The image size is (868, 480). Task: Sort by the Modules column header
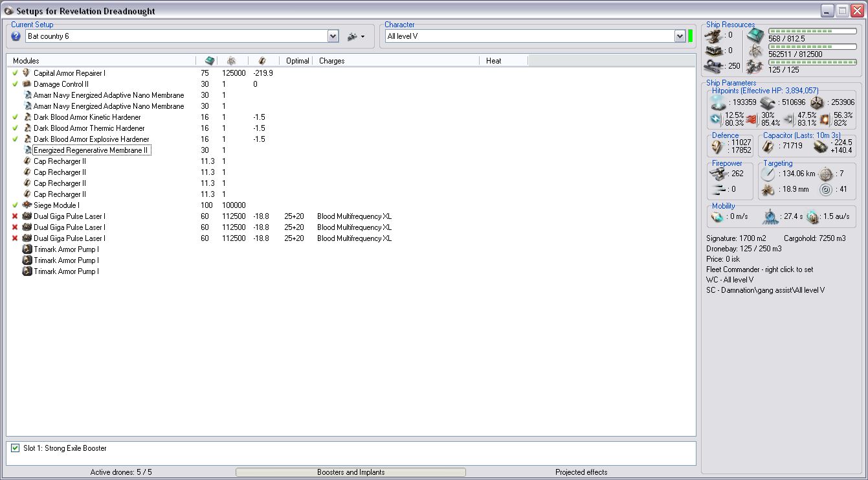102,60
